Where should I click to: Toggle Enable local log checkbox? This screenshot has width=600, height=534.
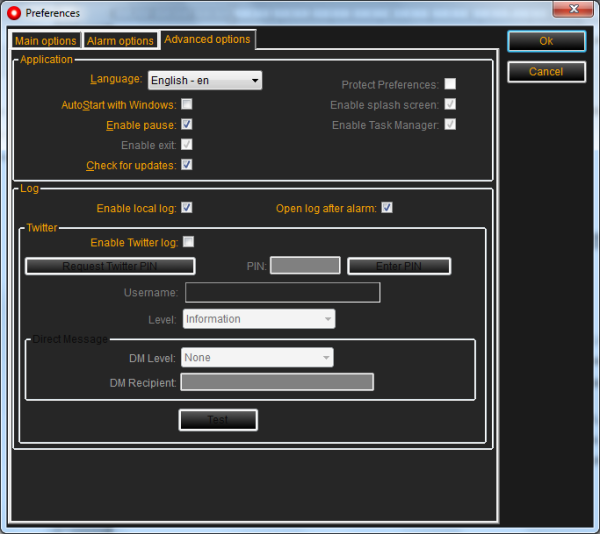tap(187, 208)
